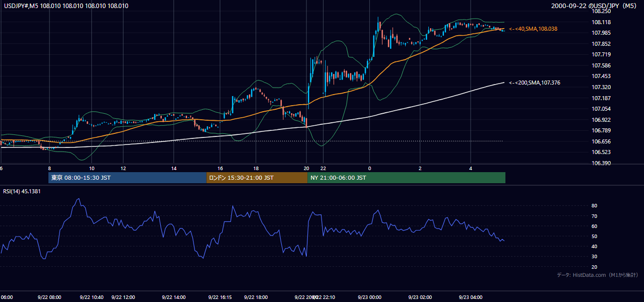The image size is (644, 302).
Task: Click the 9/23 02:00 bottom time label
Action: (420, 297)
